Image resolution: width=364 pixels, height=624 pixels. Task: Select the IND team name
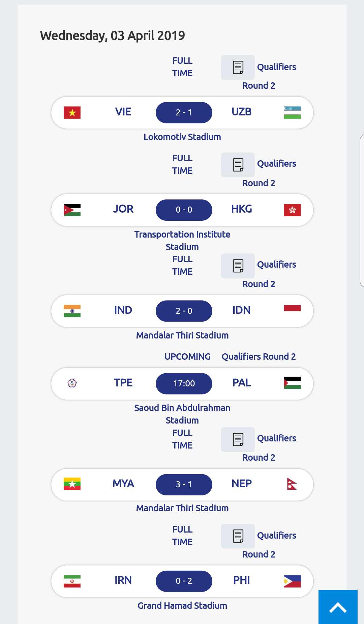coord(123,310)
